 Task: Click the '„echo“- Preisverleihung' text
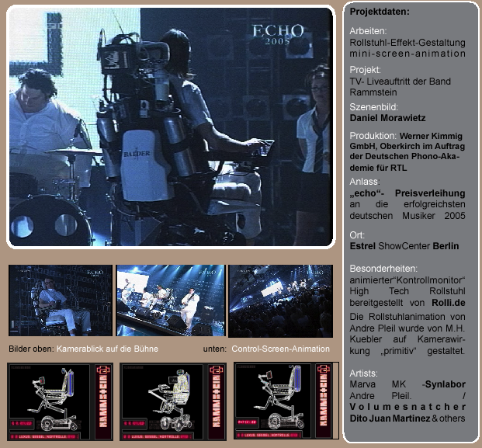point(407,193)
